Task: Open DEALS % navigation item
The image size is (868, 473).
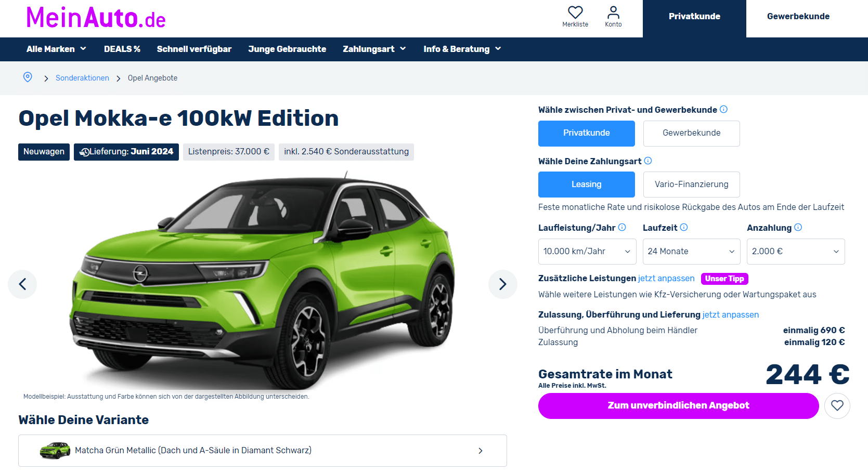Action: [x=122, y=49]
